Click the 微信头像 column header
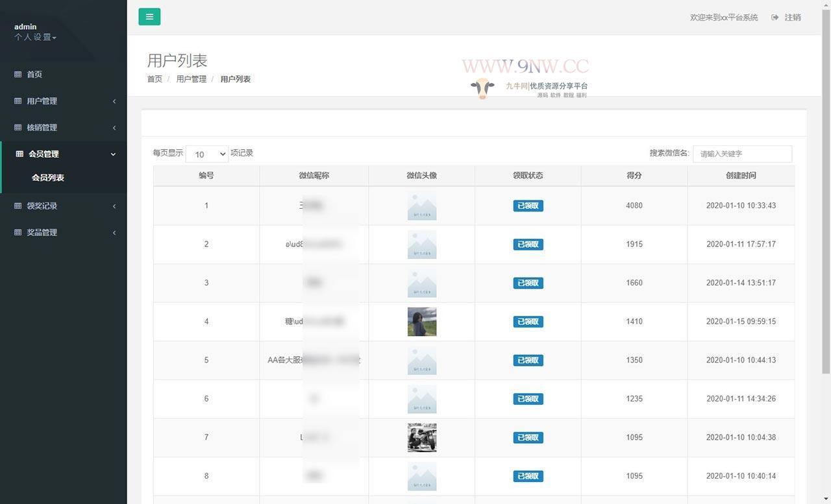831x504 pixels. tap(422, 176)
